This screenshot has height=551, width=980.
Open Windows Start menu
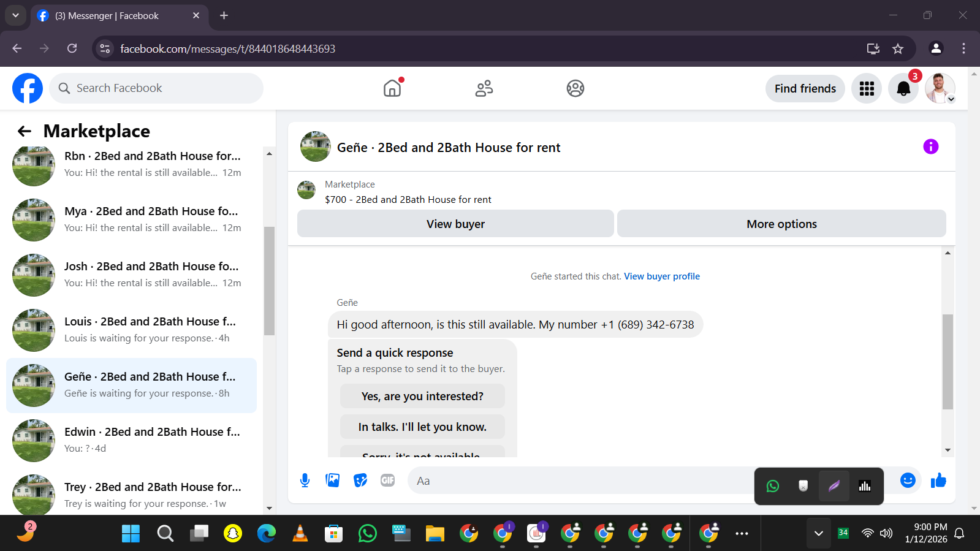[131, 534]
